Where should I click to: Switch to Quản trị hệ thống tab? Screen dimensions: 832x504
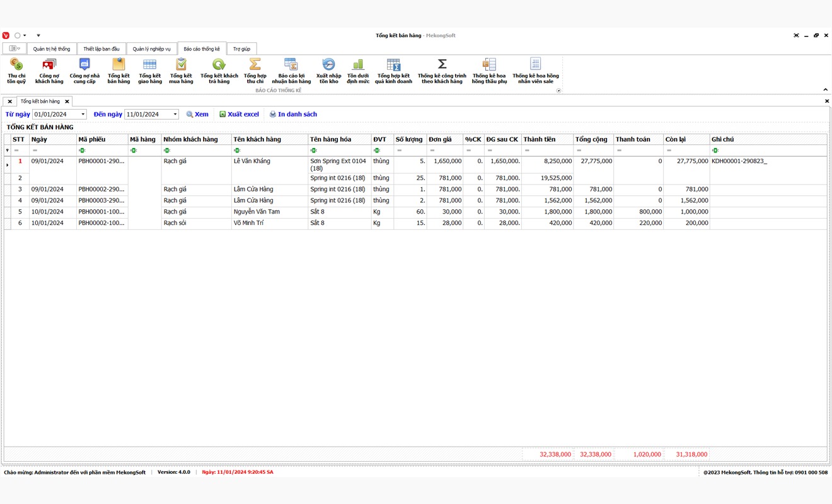tap(52, 49)
